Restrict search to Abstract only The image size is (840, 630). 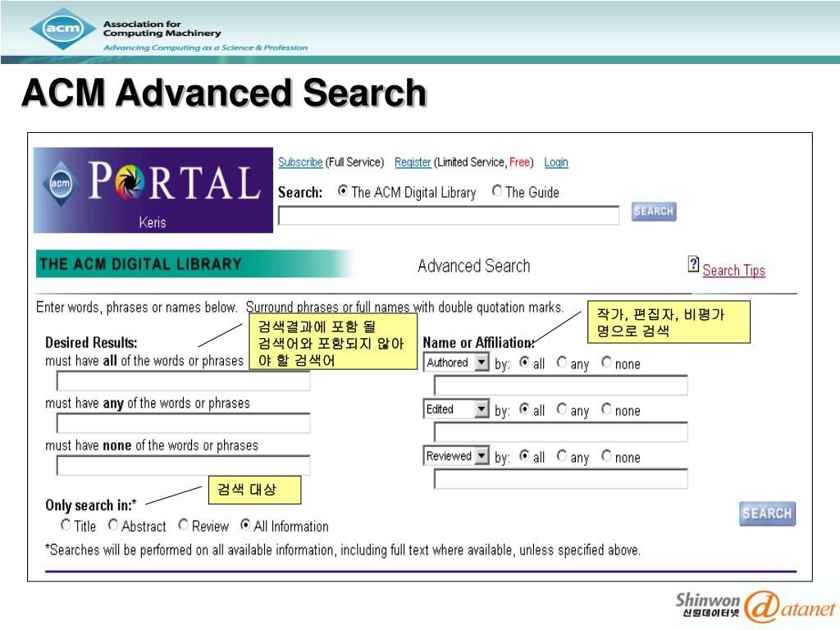(113, 525)
